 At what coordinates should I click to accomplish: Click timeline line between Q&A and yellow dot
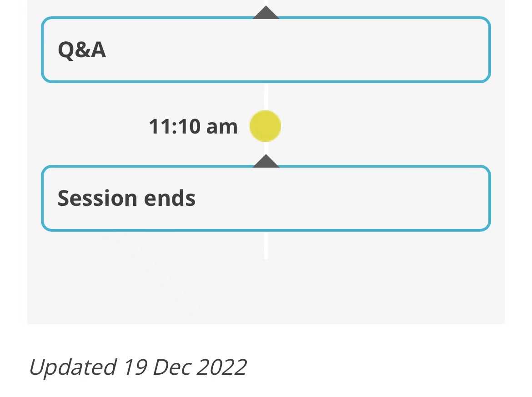266,96
